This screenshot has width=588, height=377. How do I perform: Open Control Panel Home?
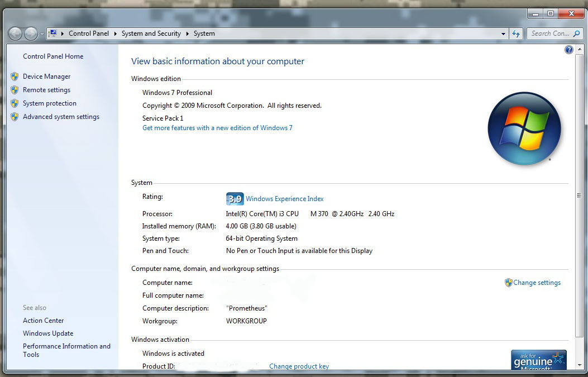point(53,56)
